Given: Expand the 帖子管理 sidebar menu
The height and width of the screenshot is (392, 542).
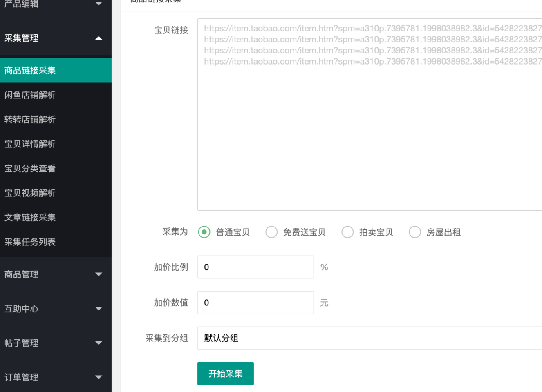Looking at the screenshot, I should click(x=56, y=343).
